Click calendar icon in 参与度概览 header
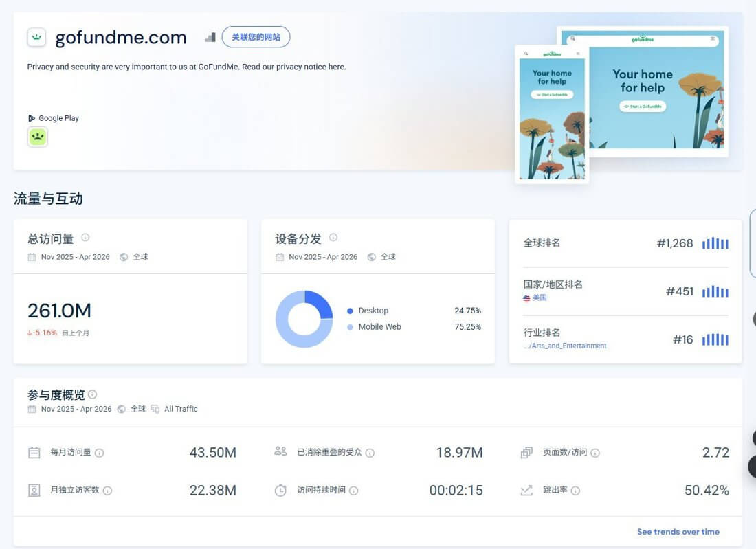The height and width of the screenshot is (549, 756). (x=32, y=410)
